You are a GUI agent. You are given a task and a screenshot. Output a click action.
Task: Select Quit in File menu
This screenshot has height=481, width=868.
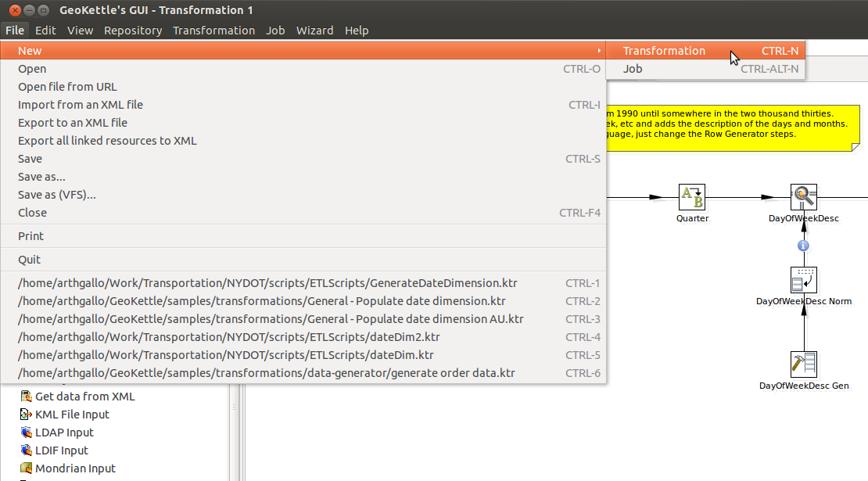[x=303, y=260]
